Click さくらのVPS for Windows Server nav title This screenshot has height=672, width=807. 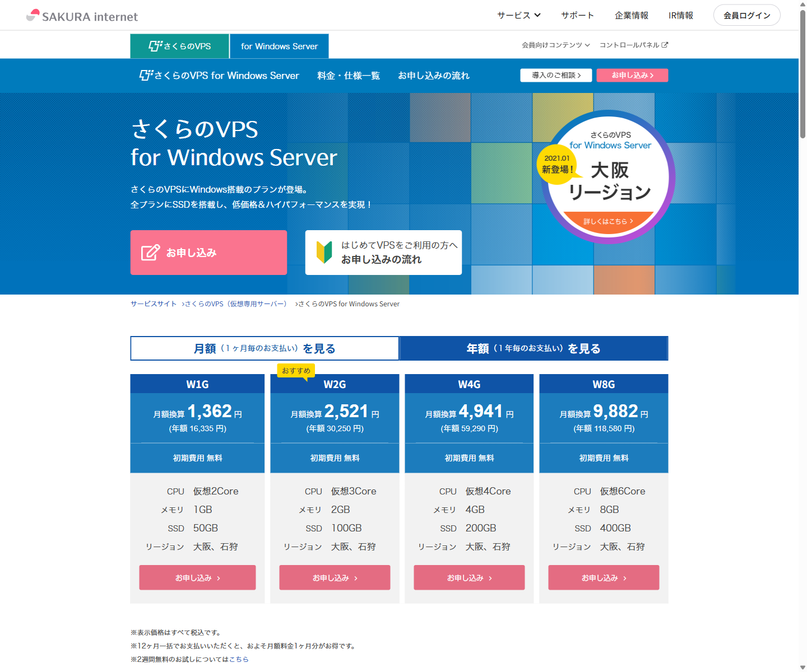tap(219, 75)
